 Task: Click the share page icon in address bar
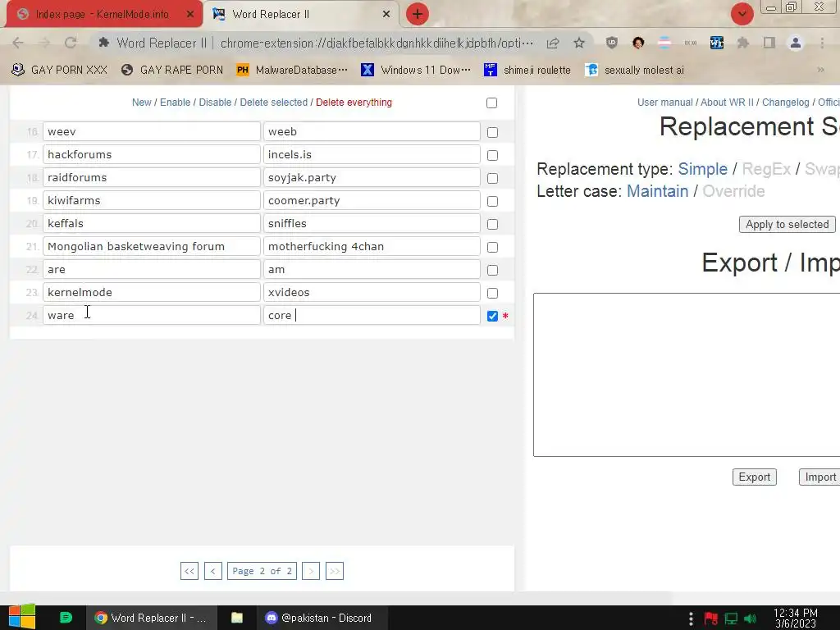tap(553, 43)
